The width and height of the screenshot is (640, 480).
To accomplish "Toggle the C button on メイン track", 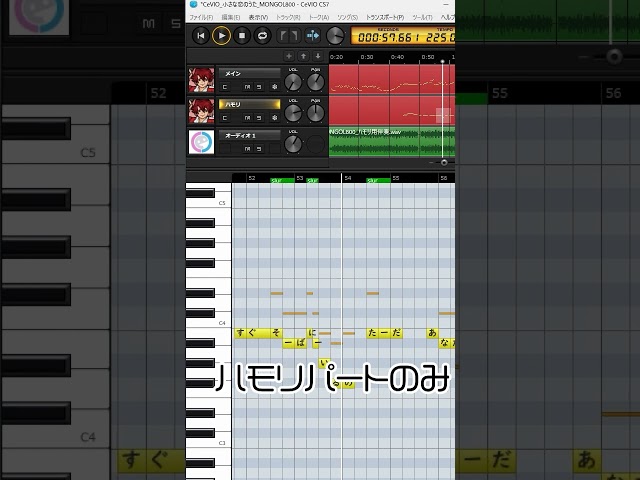I will point(224,87).
